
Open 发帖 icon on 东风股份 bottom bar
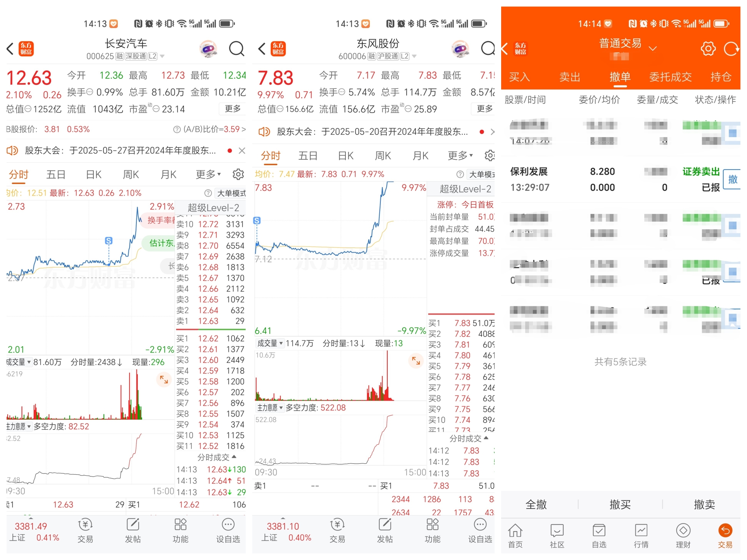tap(385, 531)
